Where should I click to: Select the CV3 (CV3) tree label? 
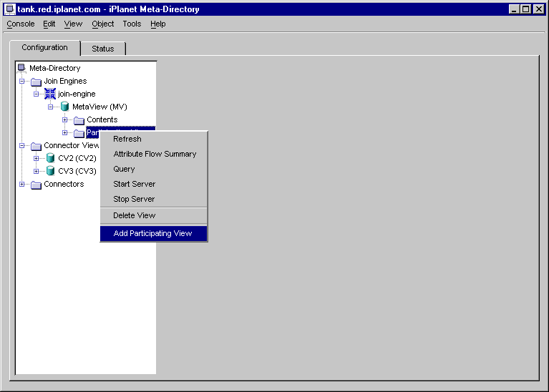(x=77, y=171)
